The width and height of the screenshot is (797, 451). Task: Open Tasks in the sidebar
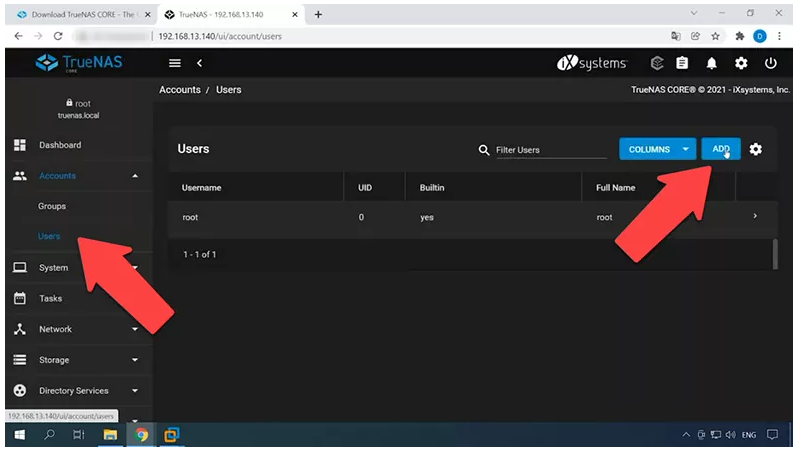50,298
